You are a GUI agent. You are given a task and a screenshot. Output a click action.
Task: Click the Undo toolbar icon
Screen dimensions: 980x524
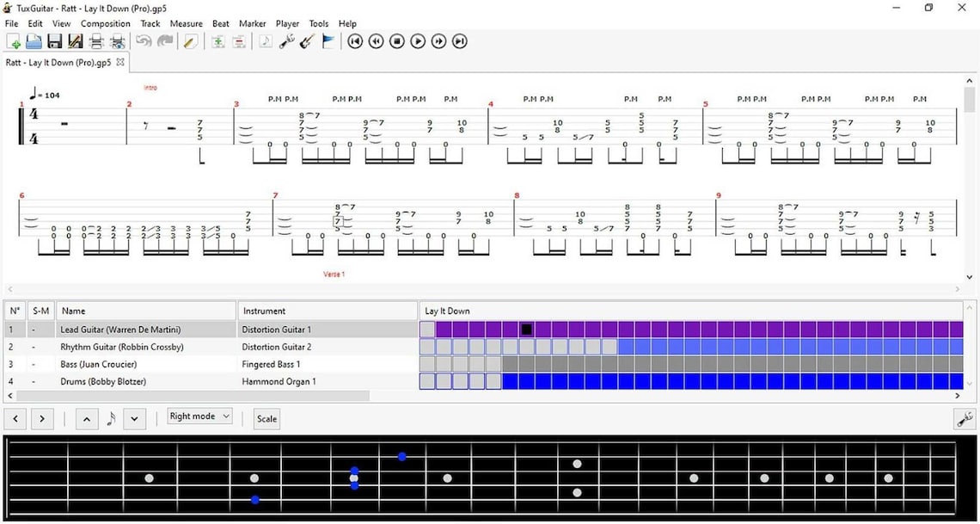(143, 40)
